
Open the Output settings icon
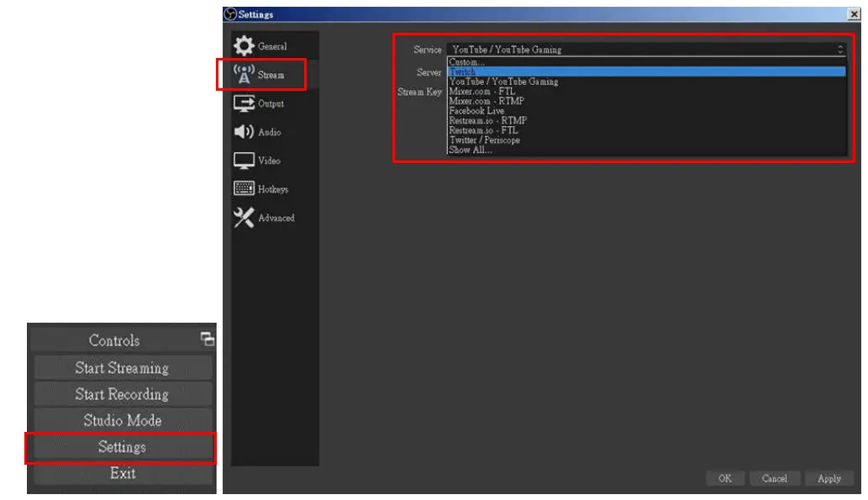click(244, 103)
